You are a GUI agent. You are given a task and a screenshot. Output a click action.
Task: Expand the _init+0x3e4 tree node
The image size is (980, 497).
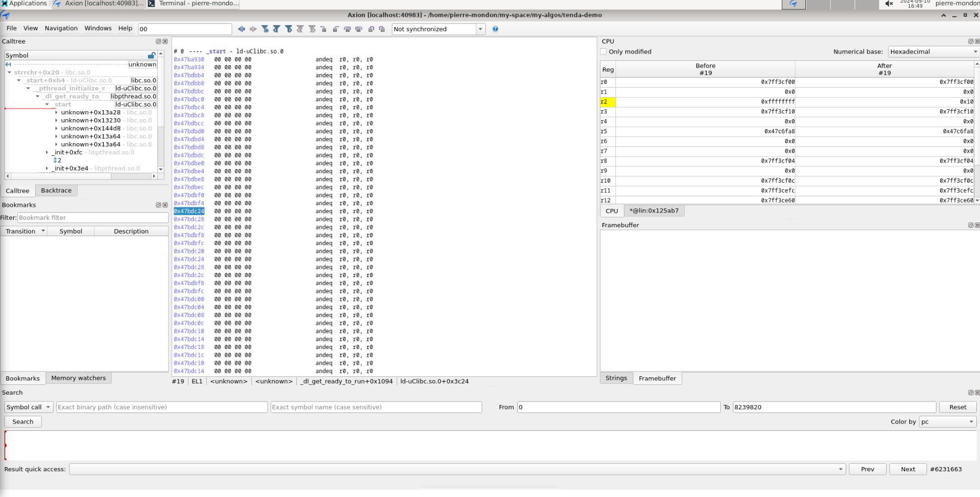(x=47, y=168)
